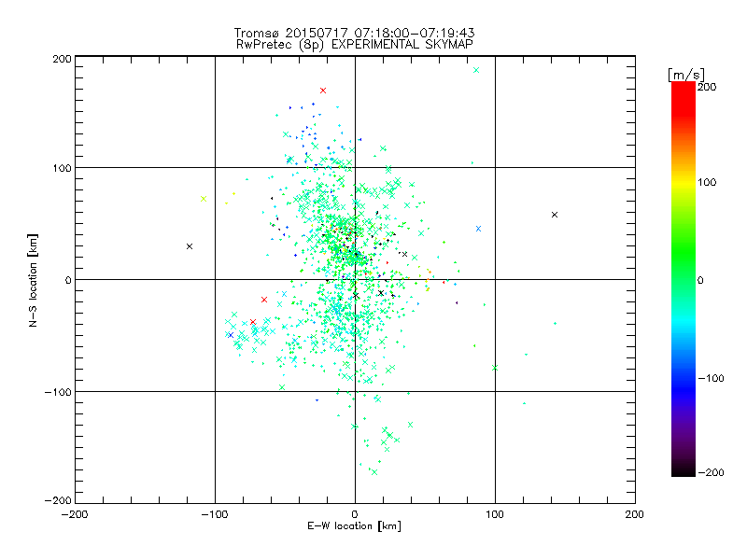Image resolution: width=747 pixels, height=560 pixels.
Task: Click the title line 'Tromsø 20150717 07:18:00-07:19:43'
Action: (x=355, y=33)
